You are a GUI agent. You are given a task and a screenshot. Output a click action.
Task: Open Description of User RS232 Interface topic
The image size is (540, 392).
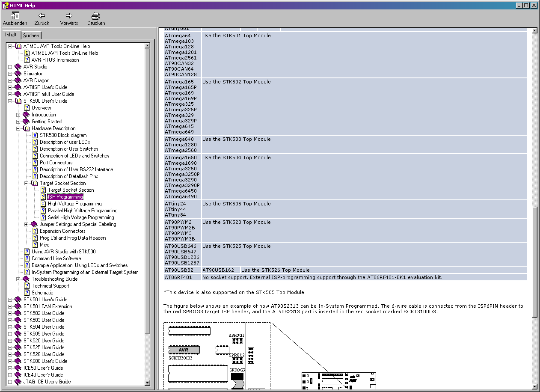click(77, 169)
